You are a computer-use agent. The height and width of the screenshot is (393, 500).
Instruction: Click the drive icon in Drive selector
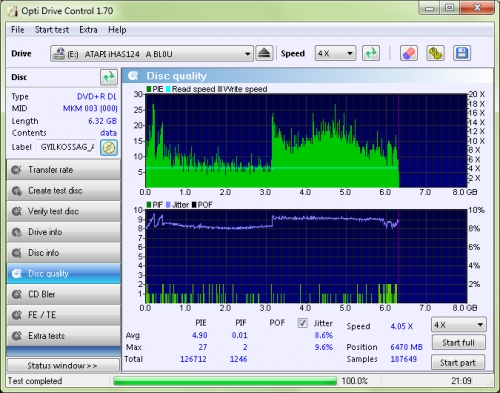pyautogui.click(x=59, y=53)
